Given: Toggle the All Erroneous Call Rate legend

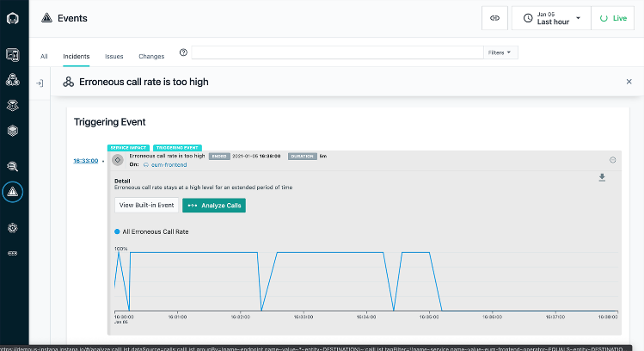Looking at the screenshot, I should click(x=151, y=231).
